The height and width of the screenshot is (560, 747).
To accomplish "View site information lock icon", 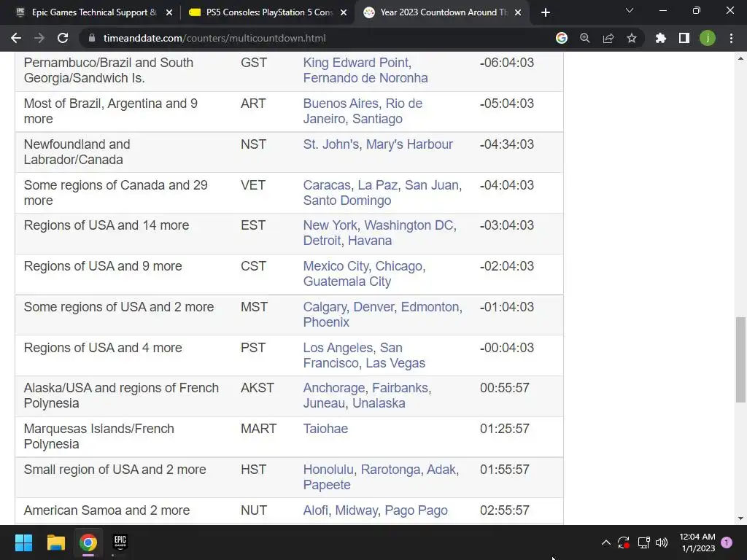I will pos(93,38).
